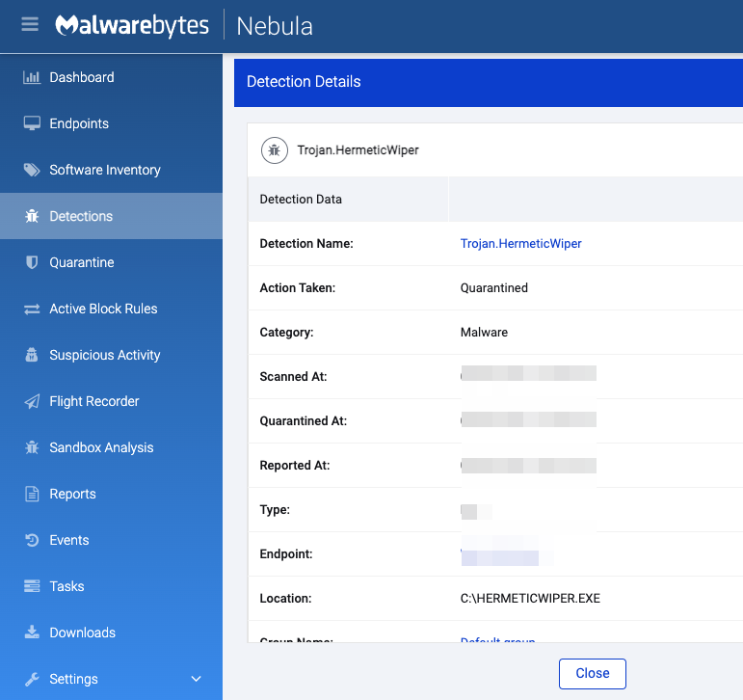Select Reports from the sidebar

coord(72,494)
